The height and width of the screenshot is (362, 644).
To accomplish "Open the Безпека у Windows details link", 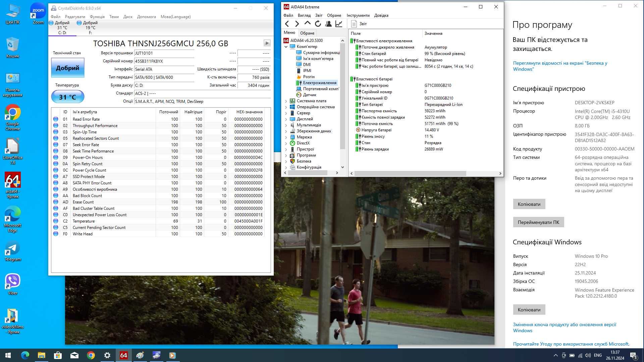I will click(560, 66).
